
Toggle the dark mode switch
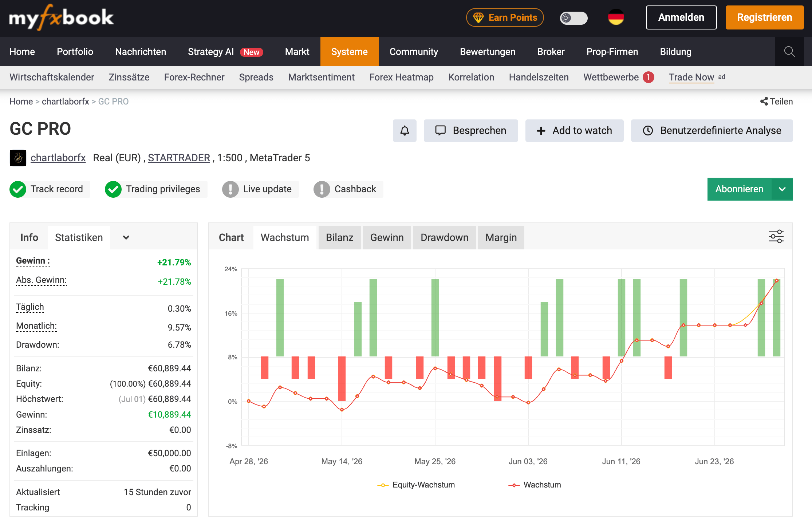[x=573, y=18]
